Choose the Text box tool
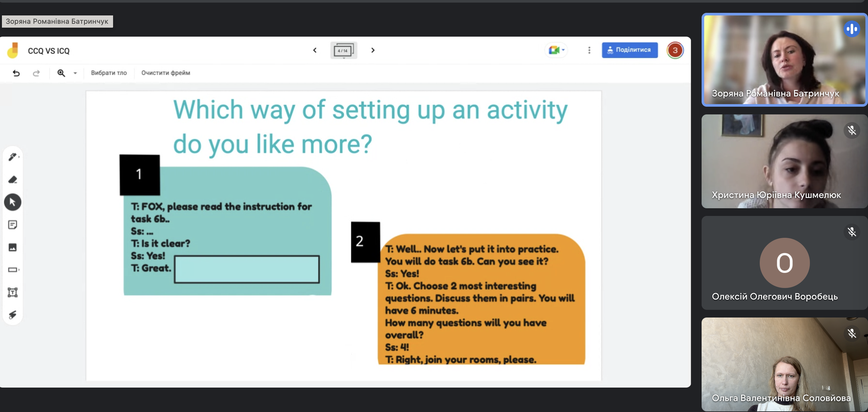This screenshot has width=868, height=412. pyautogui.click(x=13, y=292)
